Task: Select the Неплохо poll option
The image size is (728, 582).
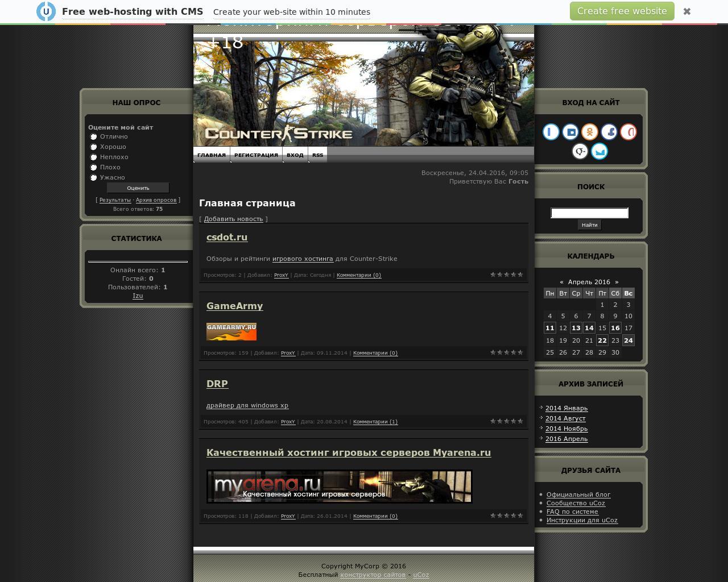Action: tap(94, 157)
